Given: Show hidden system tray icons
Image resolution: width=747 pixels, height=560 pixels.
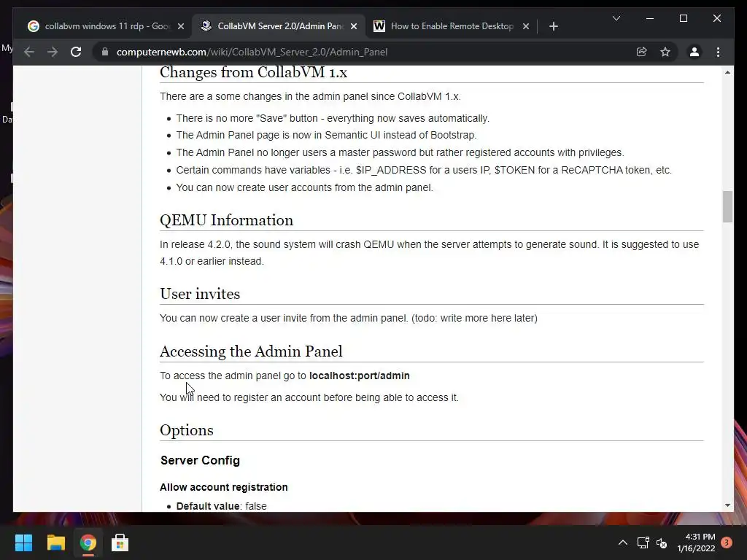Looking at the screenshot, I should pos(623,542).
